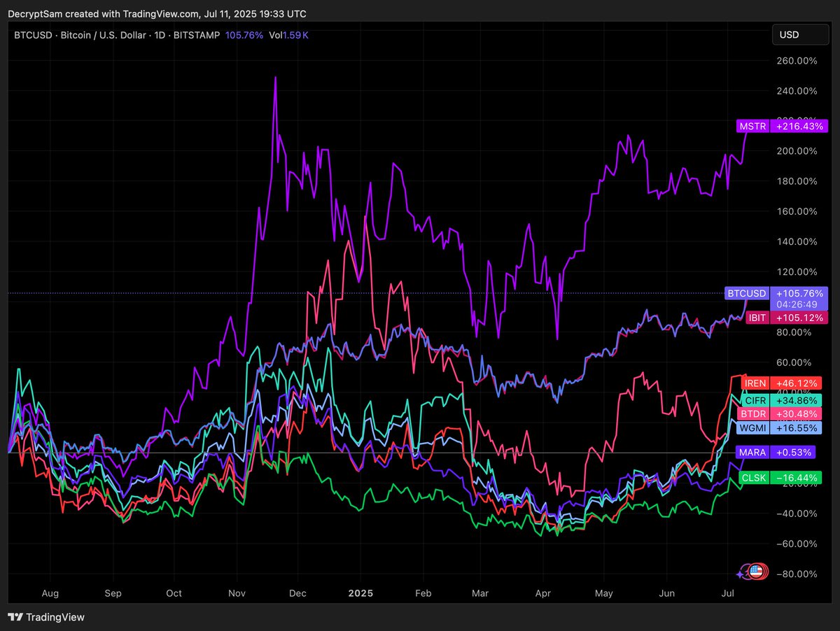
Task: Click the DecryptSam created with TradingView.com caption
Action: pyautogui.click(x=157, y=14)
